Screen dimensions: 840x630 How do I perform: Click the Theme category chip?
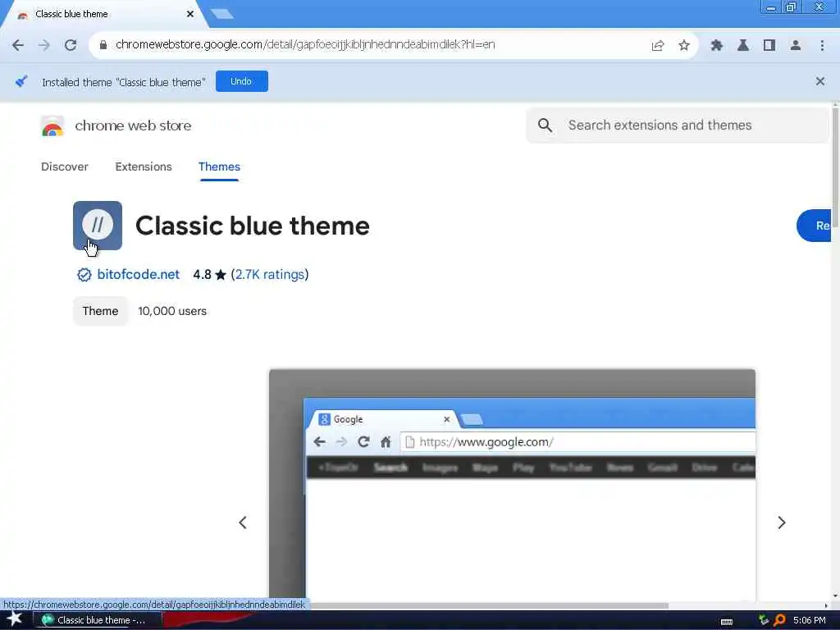(x=100, y=311)
